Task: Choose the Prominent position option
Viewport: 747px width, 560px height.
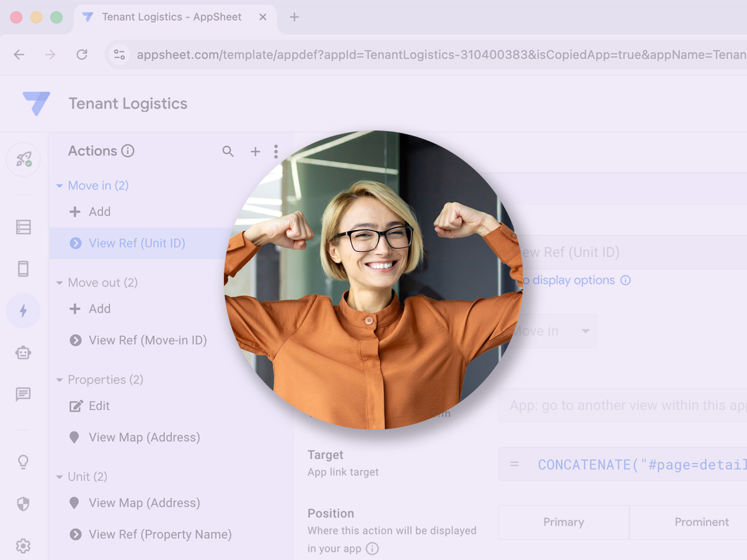Action: (x=701, y=522)
